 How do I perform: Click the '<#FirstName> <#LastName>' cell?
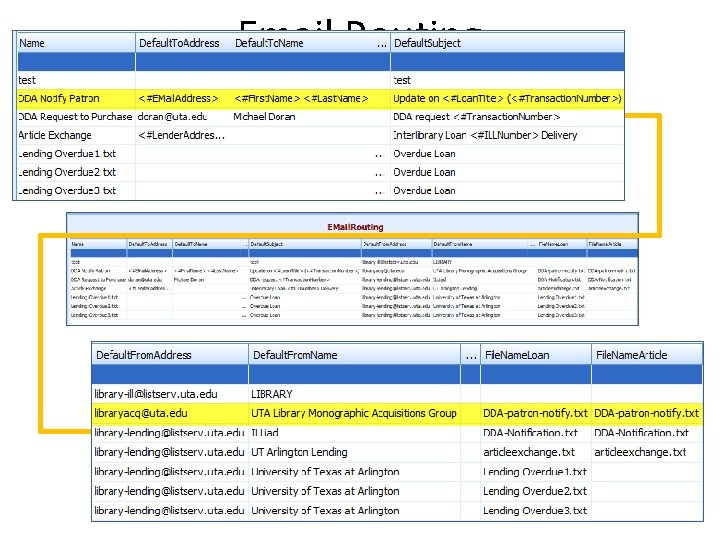tap(301, 99)
